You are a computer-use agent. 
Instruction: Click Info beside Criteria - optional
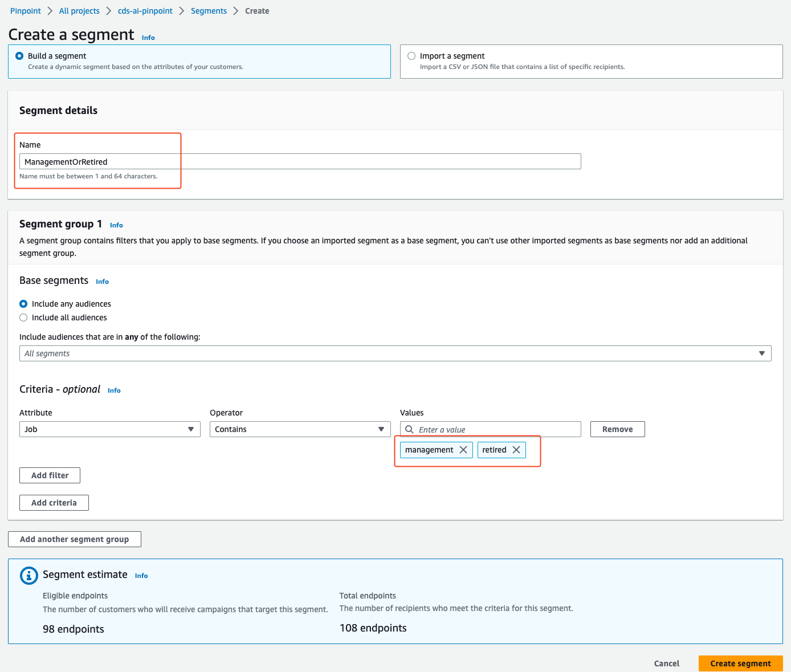coord(114,390)
